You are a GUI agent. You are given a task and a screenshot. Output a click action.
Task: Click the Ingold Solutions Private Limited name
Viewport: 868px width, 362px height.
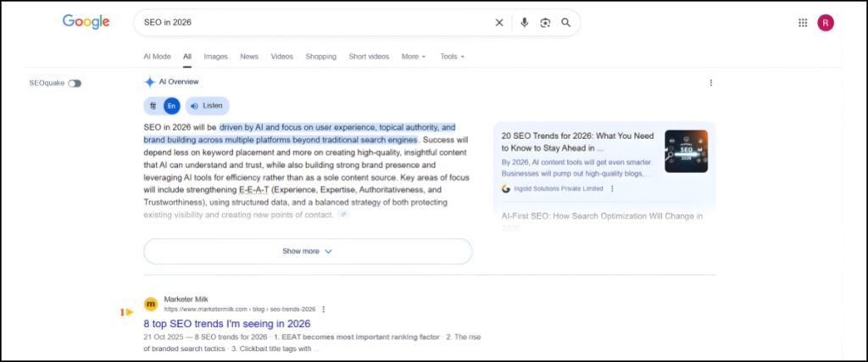click(x=558, y=189)
